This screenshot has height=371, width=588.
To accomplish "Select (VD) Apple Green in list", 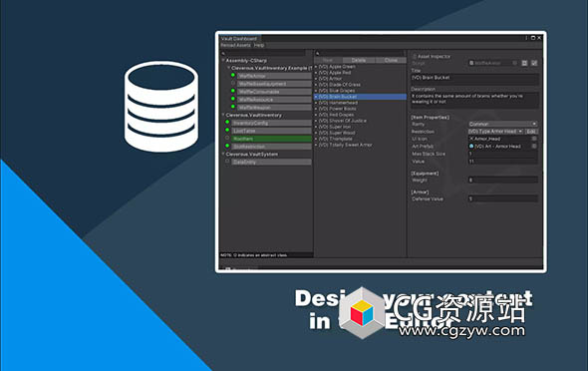I will click(360, 67).
